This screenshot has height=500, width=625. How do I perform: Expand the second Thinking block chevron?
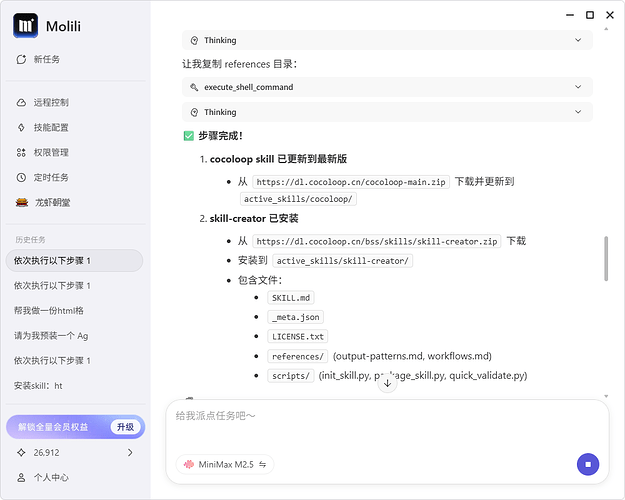(578, 112)
